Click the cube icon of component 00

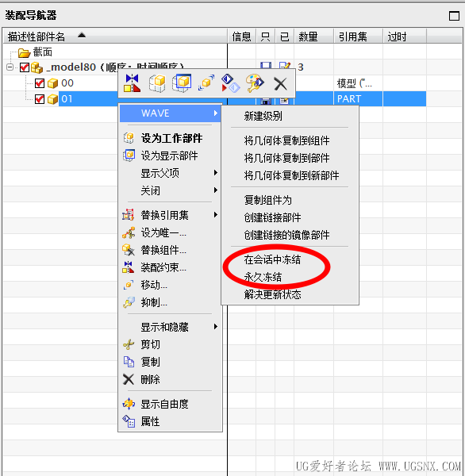tap(53, 83)
